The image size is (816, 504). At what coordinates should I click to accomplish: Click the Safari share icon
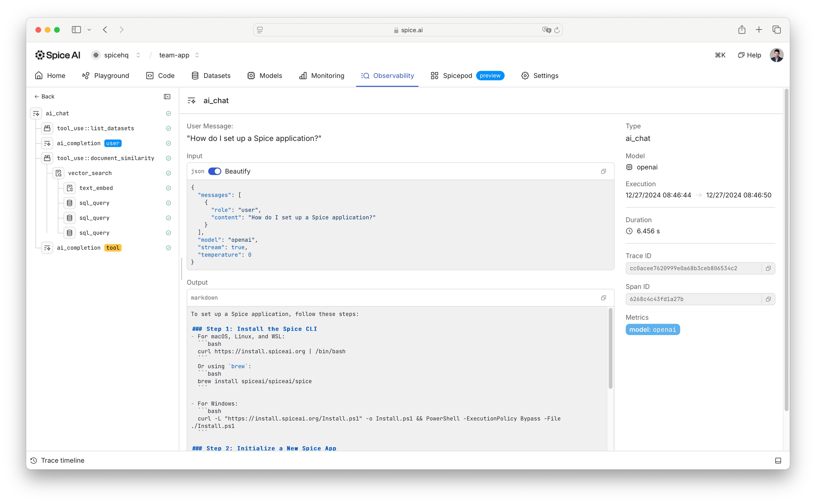(x=742, y=30)
